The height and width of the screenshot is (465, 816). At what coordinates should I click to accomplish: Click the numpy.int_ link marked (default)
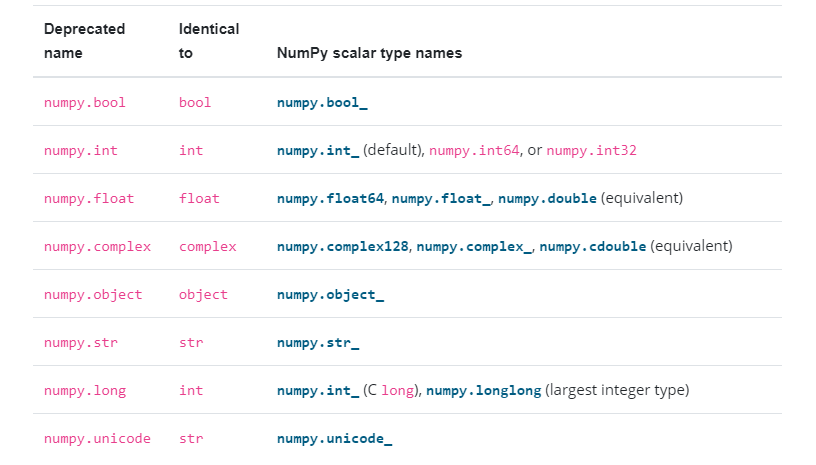tap(318, 151)
